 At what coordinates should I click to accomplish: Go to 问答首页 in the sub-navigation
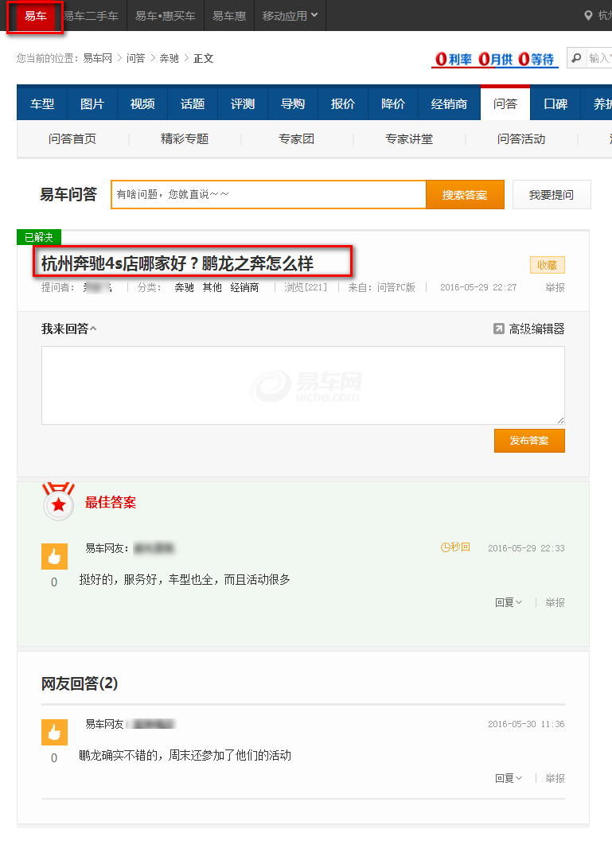(72, 139)
